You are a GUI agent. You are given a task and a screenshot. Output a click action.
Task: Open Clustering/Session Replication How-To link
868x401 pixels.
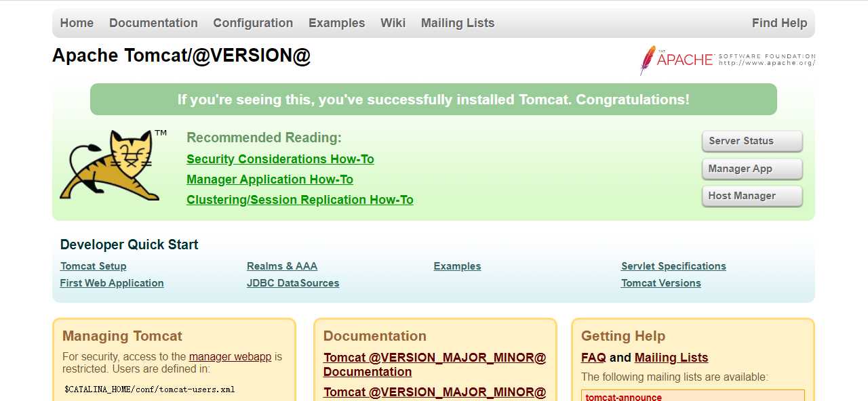[300, 200]
